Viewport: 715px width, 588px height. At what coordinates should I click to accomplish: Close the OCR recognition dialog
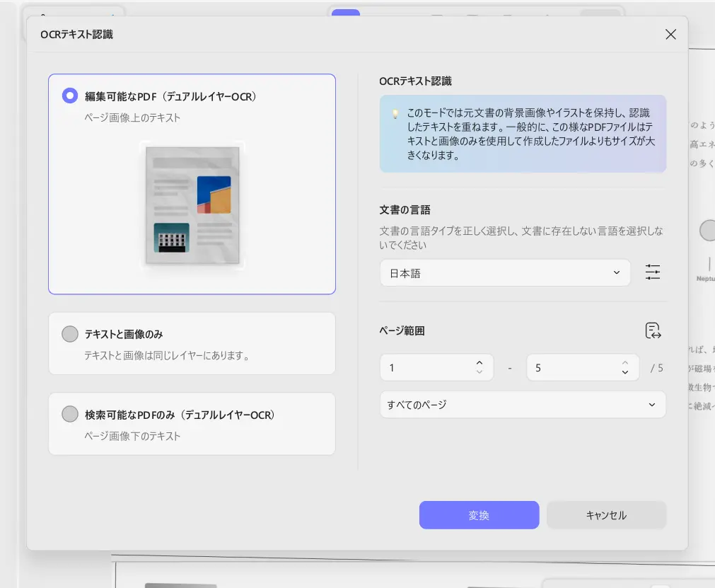(670, 34)
